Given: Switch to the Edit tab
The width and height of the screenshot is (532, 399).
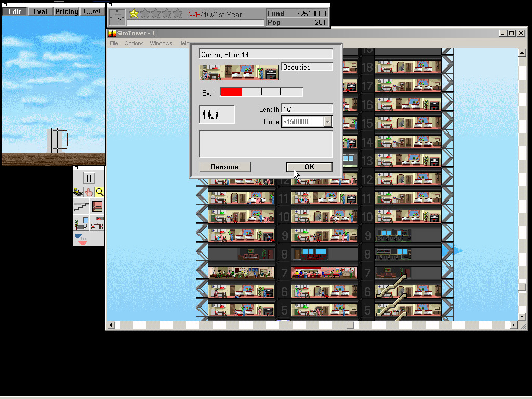Looking at the screenshot, I should [x=15, y=11].
